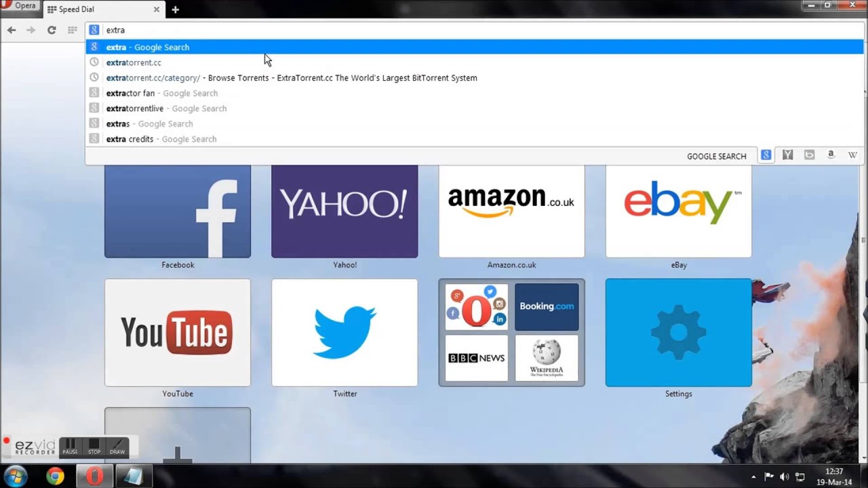Viewport: 868px width, 488px height.
Task: Choose 'extra credits' Google Search suggestion
Action: pyautogui.click(x=475, y=139)
